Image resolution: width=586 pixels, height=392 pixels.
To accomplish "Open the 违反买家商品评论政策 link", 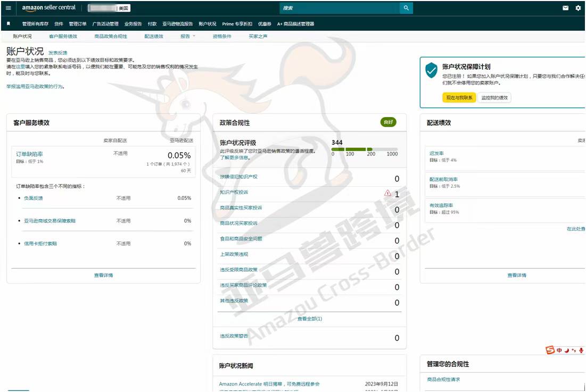I will 243,285.
